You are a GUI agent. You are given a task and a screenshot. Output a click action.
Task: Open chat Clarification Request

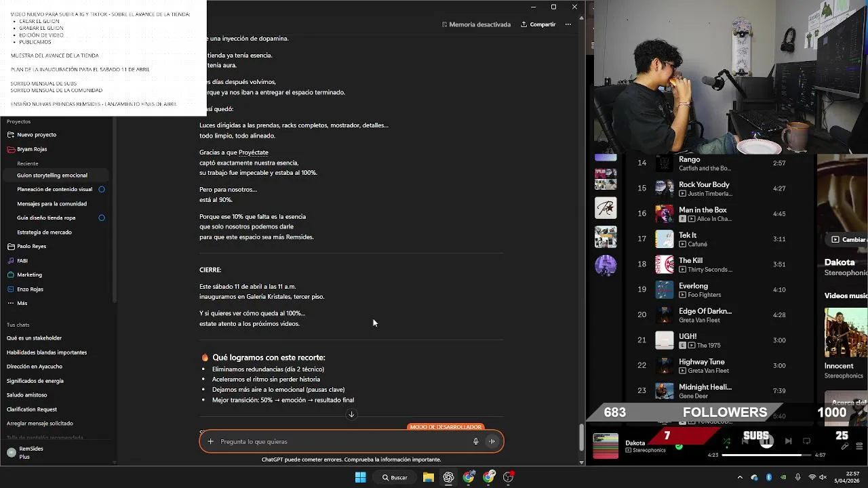tap(32, 409)
